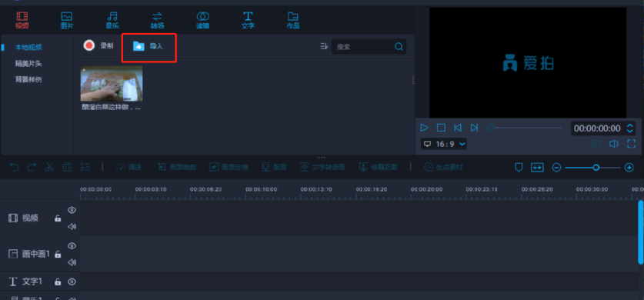Image resolution: width=644 pixels, height=300 pixels.
Task: Click the undo arrow icon
Action: [15, 167]
